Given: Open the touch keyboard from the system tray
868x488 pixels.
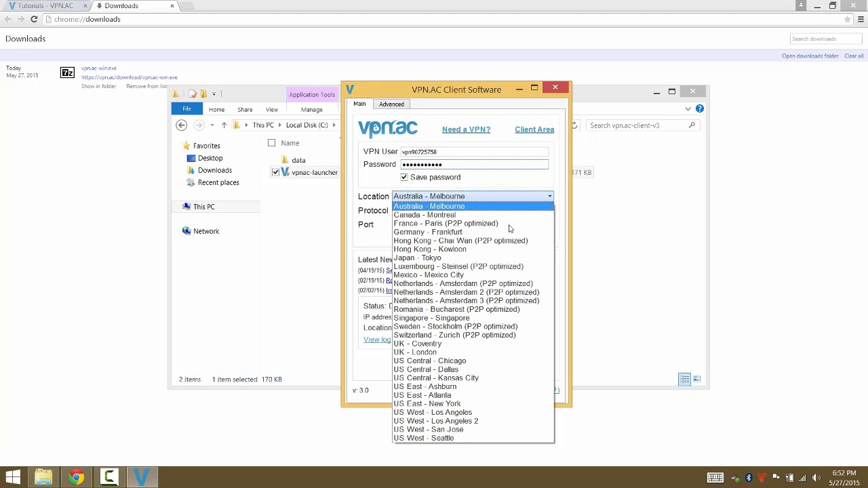Looking at the screenshot, I should click(715, 478).
